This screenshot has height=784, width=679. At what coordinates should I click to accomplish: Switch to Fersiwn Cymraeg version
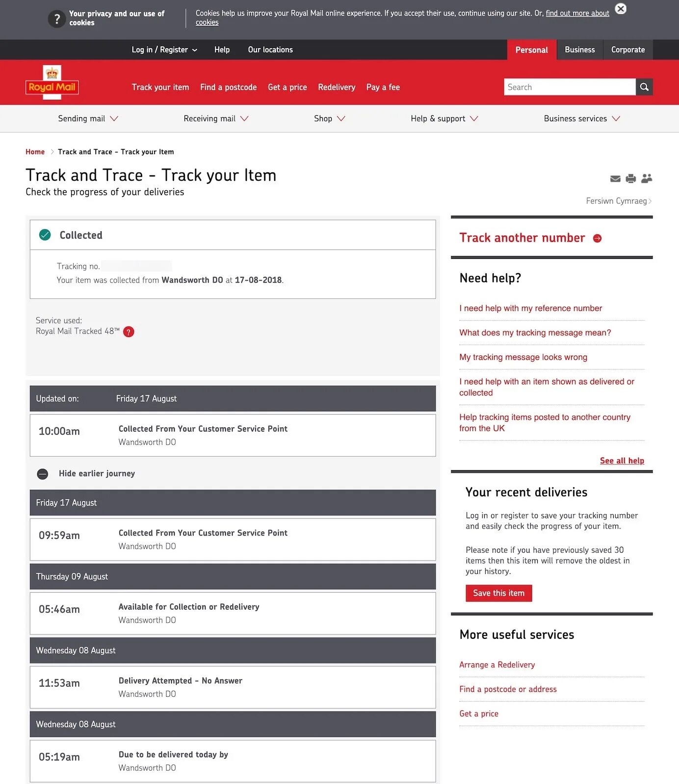pyautogui.click(x=619, y=201)
